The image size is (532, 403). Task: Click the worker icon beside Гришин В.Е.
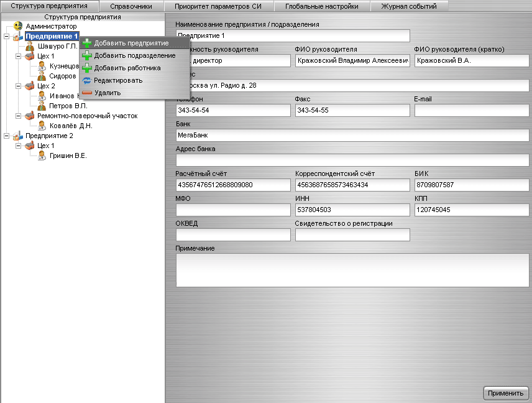click(x=42, y=155)
